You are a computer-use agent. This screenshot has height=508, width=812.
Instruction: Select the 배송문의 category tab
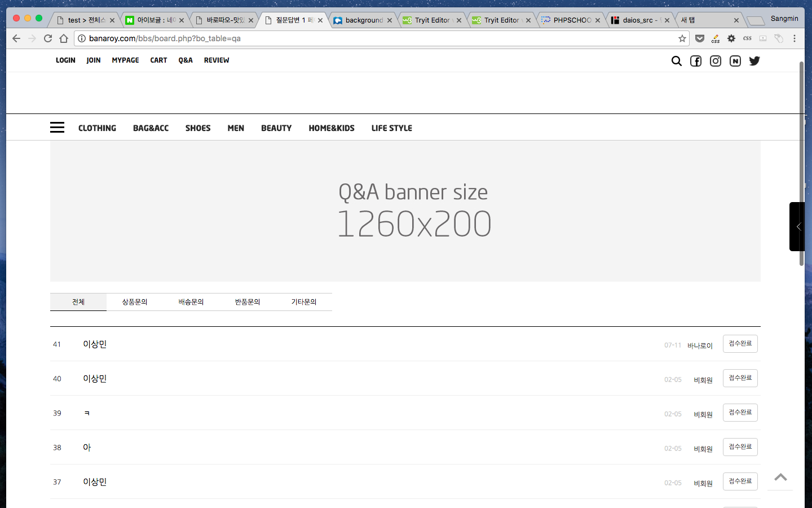click(x=191, y=302)
